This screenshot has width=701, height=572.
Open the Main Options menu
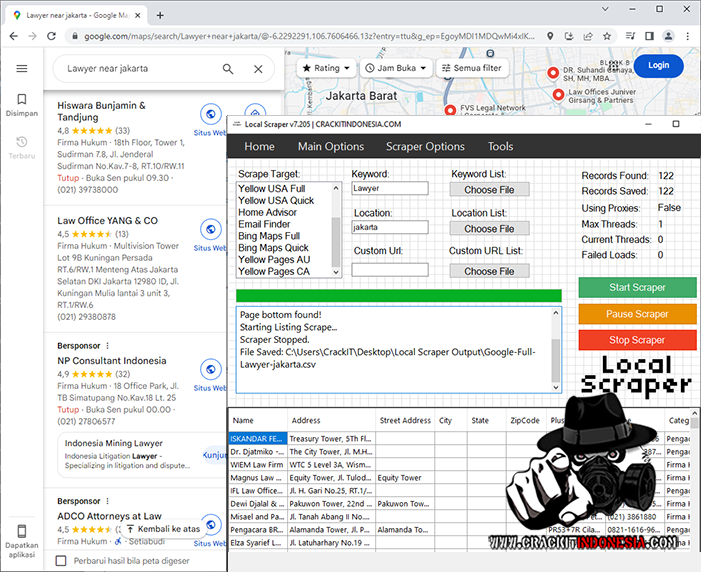[x=330, y=146]
